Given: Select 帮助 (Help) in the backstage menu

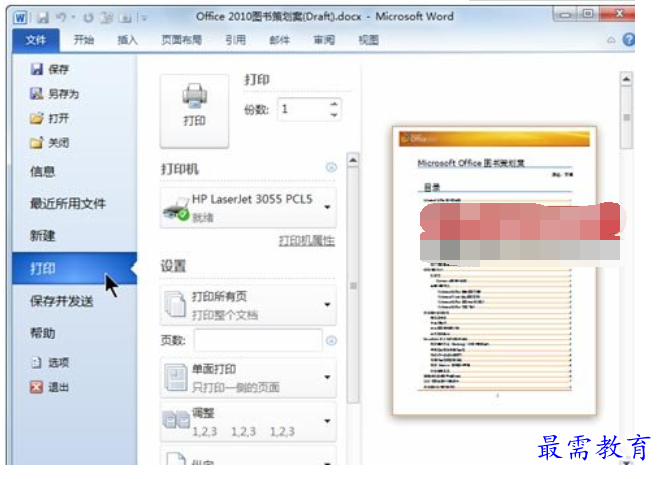Looking at the screenshot, I should (42, 333).
